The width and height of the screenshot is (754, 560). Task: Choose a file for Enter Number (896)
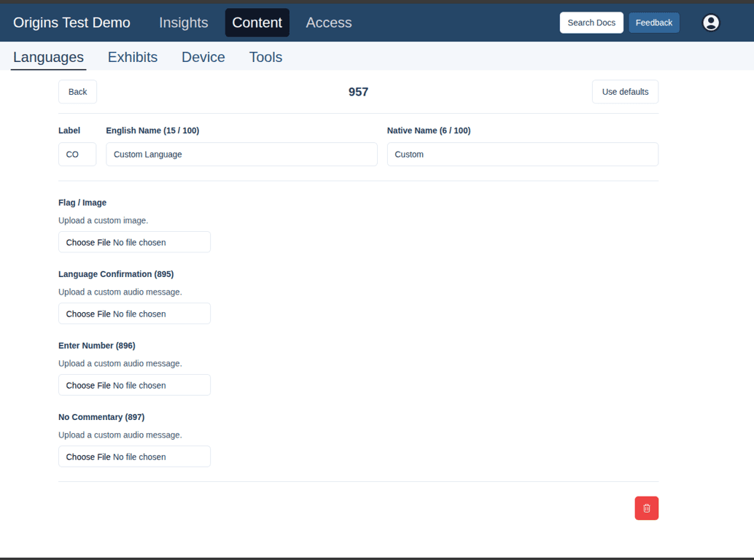point(135,386)
